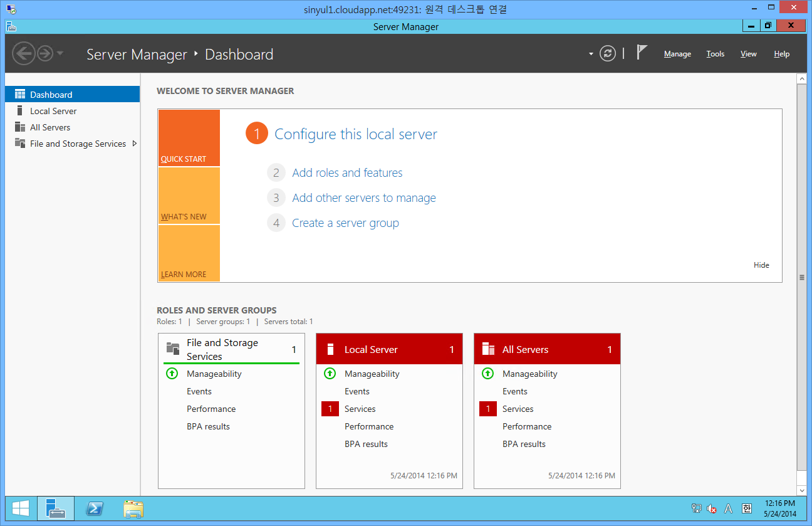Open the Learn More tile
The image size is (812, 526).
click(x=189, y=253)
